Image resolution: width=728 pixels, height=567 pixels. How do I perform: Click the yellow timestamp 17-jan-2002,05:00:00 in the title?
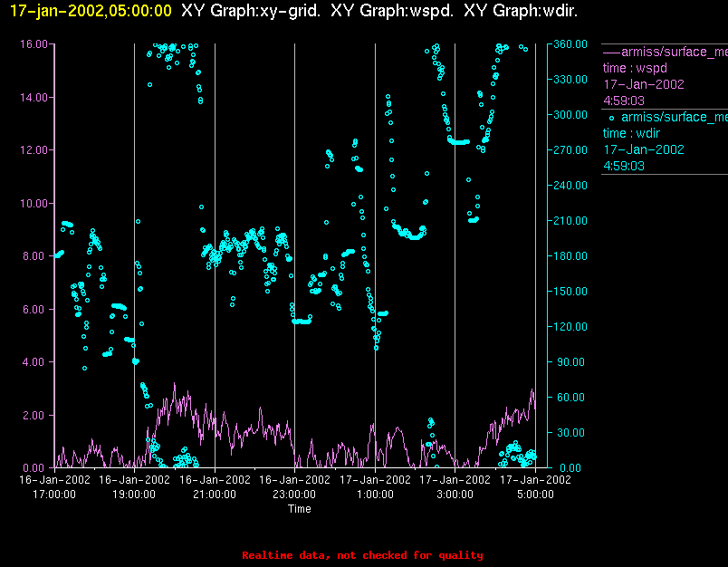[91, 12]
